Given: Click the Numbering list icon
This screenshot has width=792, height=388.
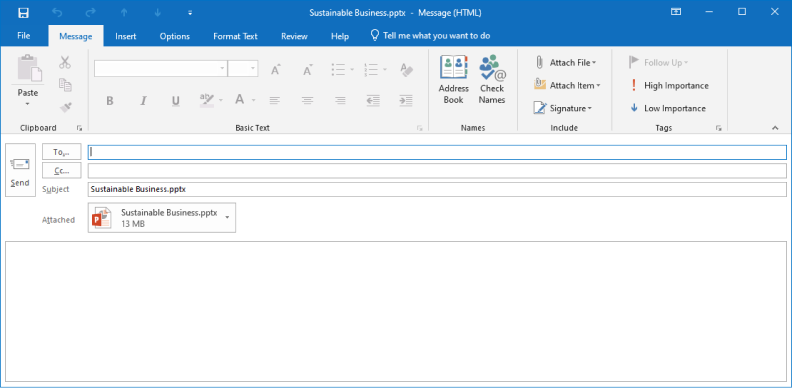Looking at the screenshot, I should pyautogui.click(x=371, y=69).
